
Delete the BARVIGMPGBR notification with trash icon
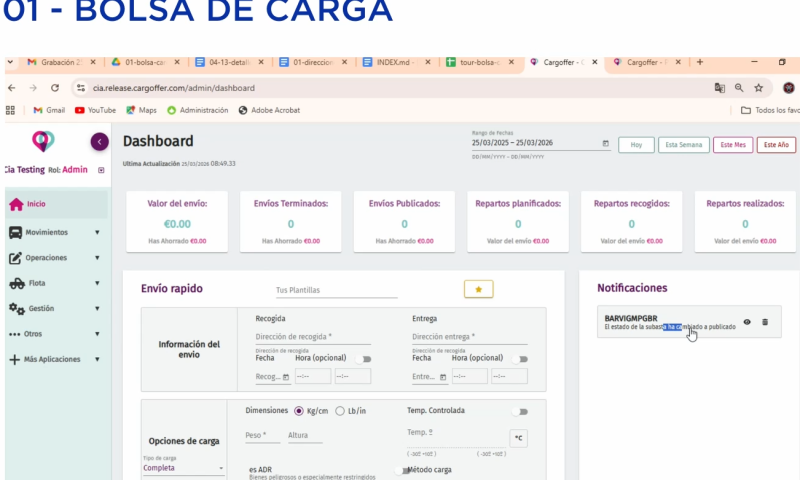[x=765, y=322]
